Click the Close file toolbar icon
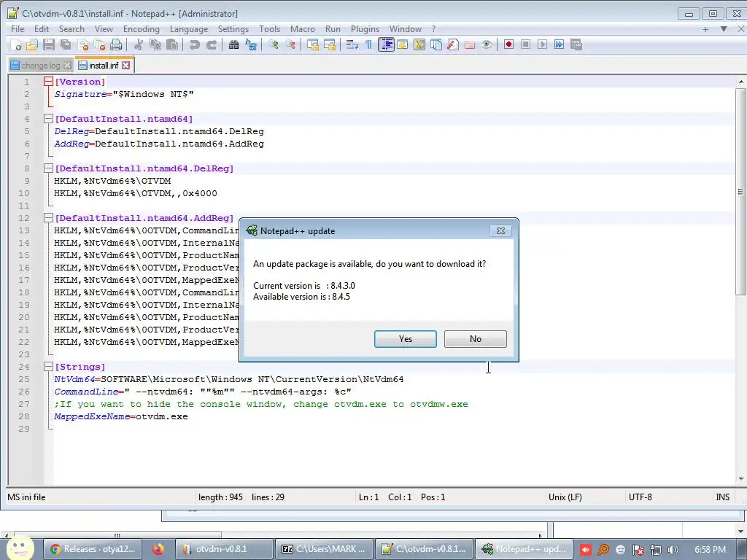Image resolution: width=747 pixels, height=560 pixels. tap(82, 44)
